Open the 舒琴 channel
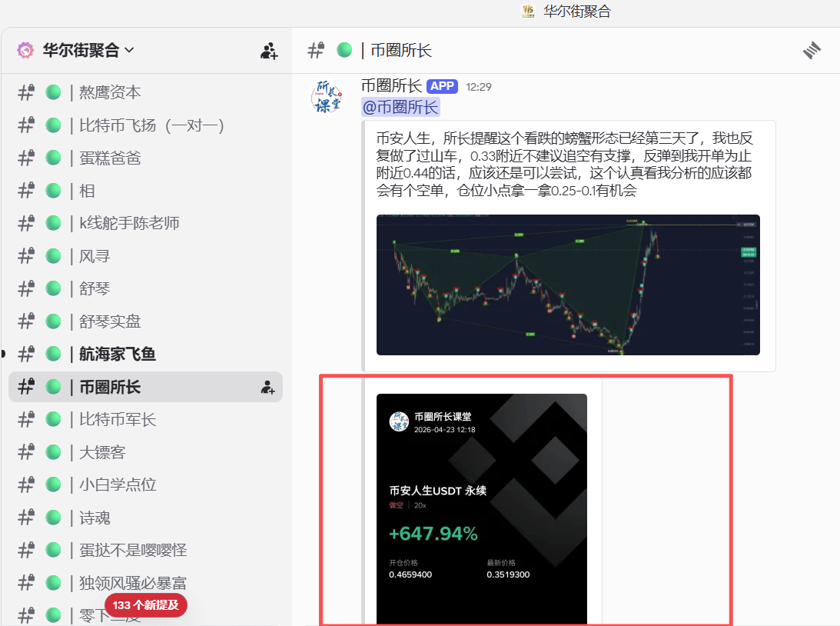This screenshot has height=626, width=840. click(146, 289)
